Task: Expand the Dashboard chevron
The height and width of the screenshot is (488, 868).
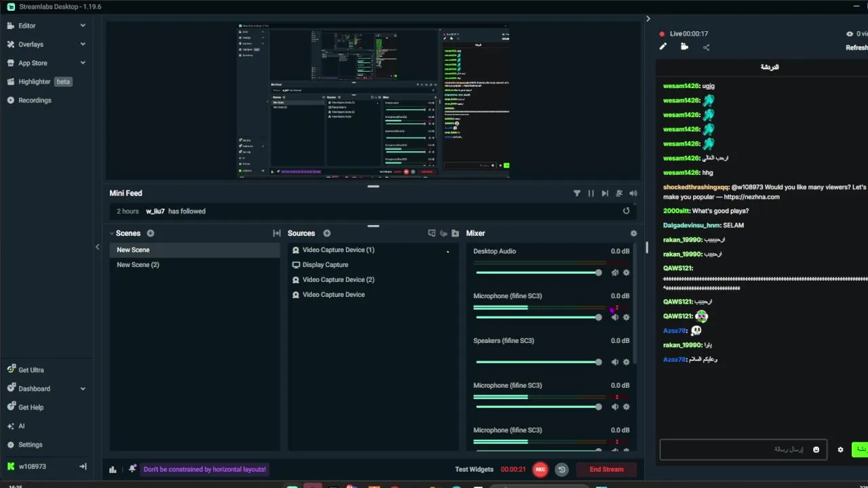Action: pos(83,389)
